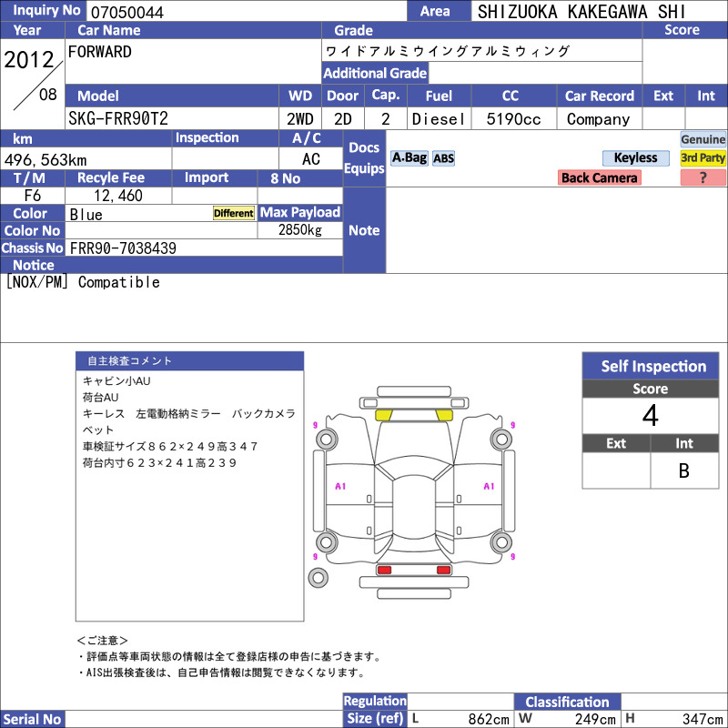Click width value 249cm
The image size is (728, 728).
(595, 719)
